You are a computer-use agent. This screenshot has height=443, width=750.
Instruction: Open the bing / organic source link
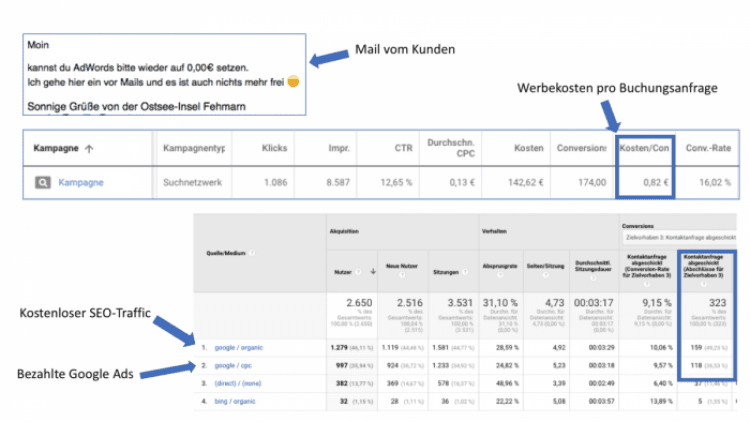[235, 401]
